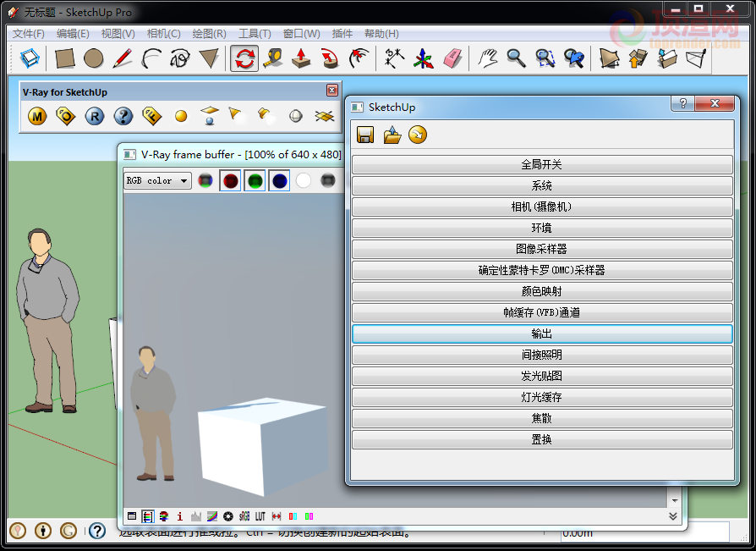
Task: Add V-Ray rectangle light icon
Action: pyautogui.click(x=210, y=116)
